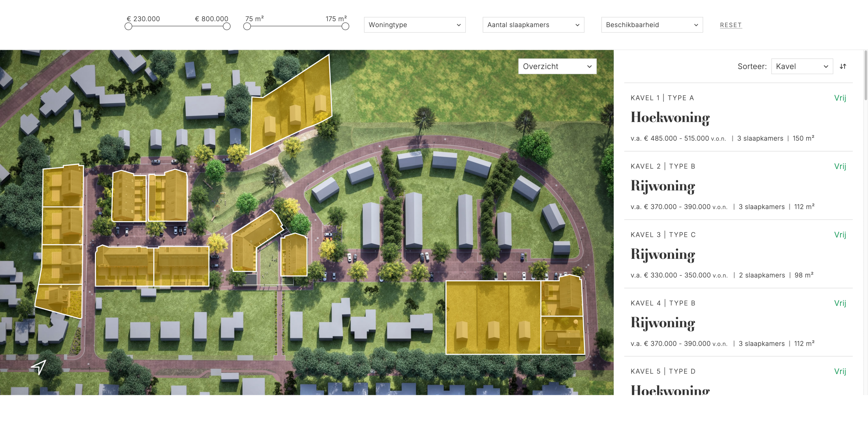Click the RESET filters link
Image resolution: width=868 pixels, height=430 pixels.
coord(731,25)
